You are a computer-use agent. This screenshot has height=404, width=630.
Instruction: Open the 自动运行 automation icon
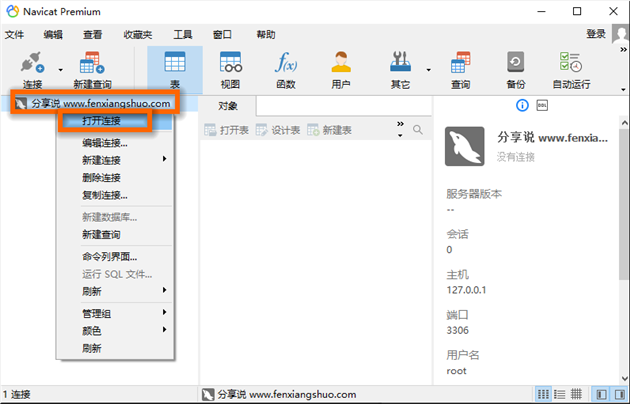point(571,63)
